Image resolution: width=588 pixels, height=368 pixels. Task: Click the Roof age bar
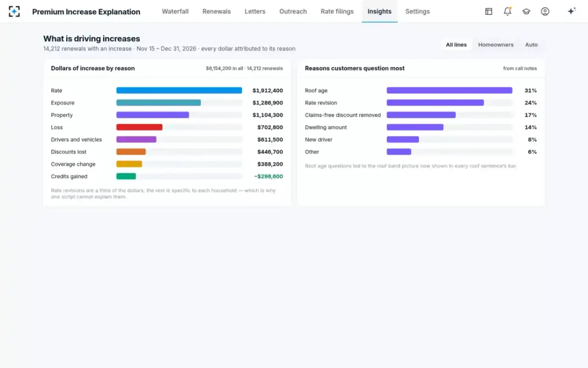(x=449, y=90)
